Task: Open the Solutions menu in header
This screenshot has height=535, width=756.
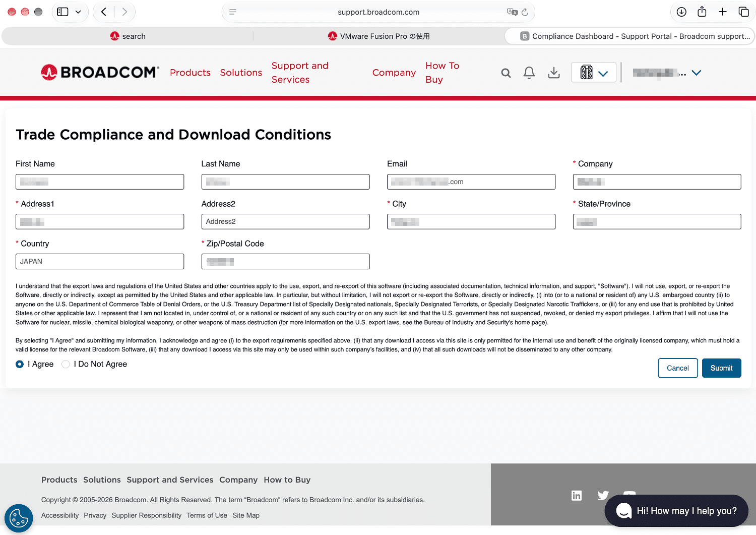Action: (x=241, y=73)
